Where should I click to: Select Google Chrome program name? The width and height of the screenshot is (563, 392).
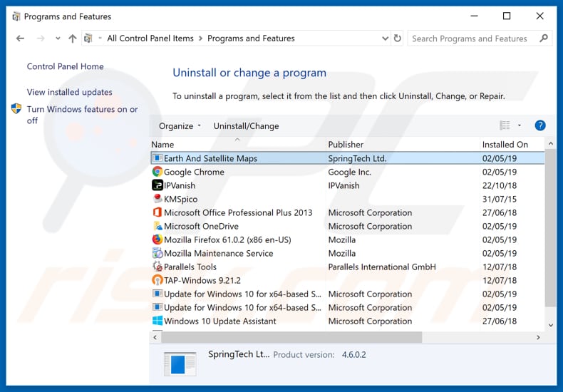pos(194,172)
